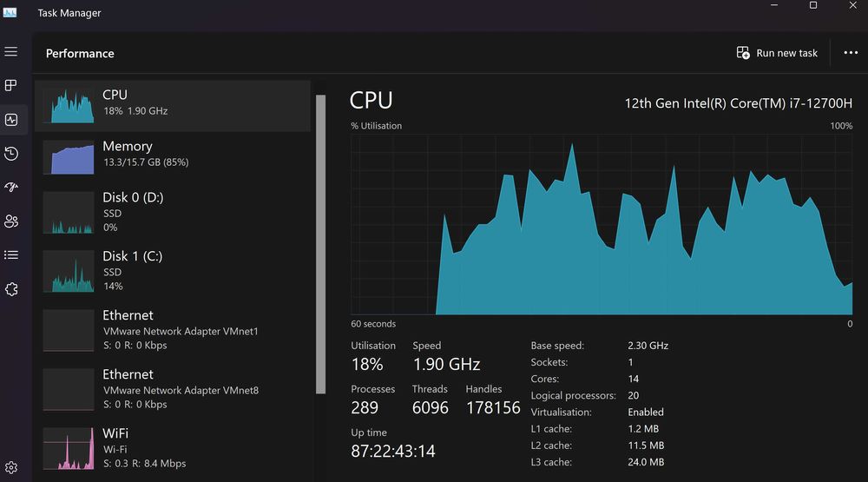Click the 178156 handles value

(x=493, y=408)
